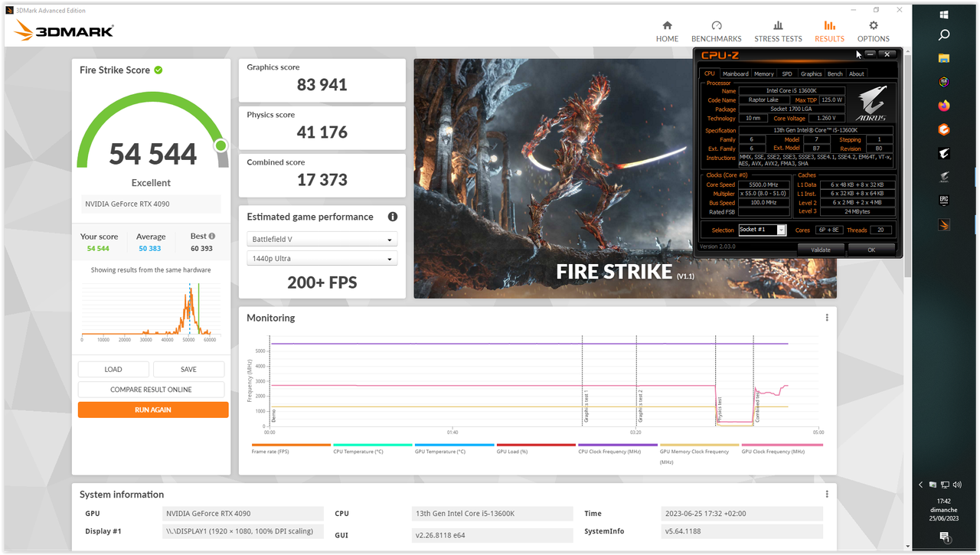Click the orange RUN AGAIN button
980x555 pixels.
tap(153, 410)
